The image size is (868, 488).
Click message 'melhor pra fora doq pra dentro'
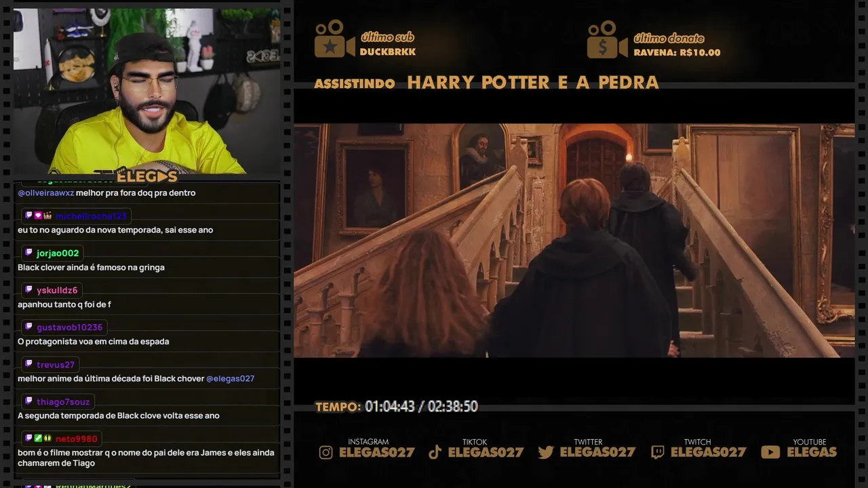tap(136, 193)
